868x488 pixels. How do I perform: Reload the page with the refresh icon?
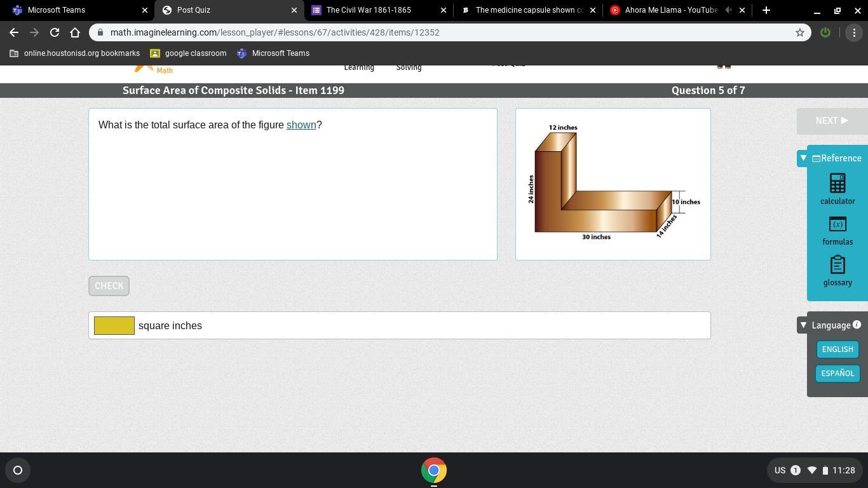point(55,32)
